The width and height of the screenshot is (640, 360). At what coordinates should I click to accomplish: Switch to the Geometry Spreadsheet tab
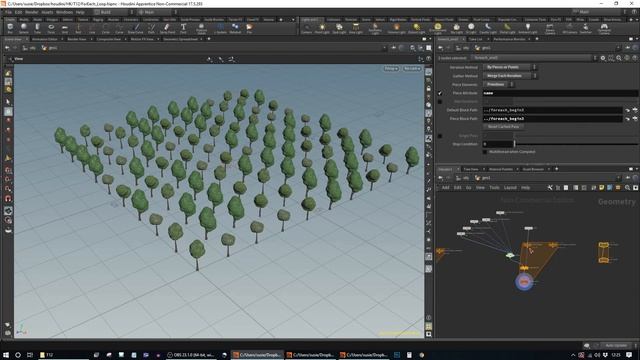click(180, 39)
